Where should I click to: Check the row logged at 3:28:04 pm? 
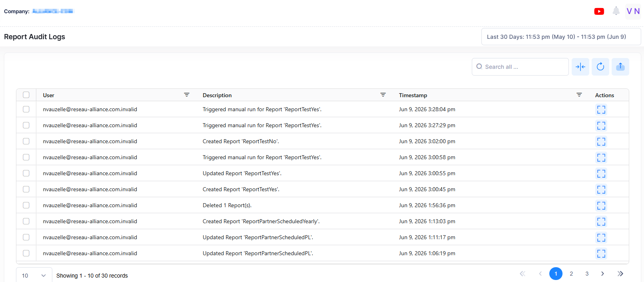(26, 109)
